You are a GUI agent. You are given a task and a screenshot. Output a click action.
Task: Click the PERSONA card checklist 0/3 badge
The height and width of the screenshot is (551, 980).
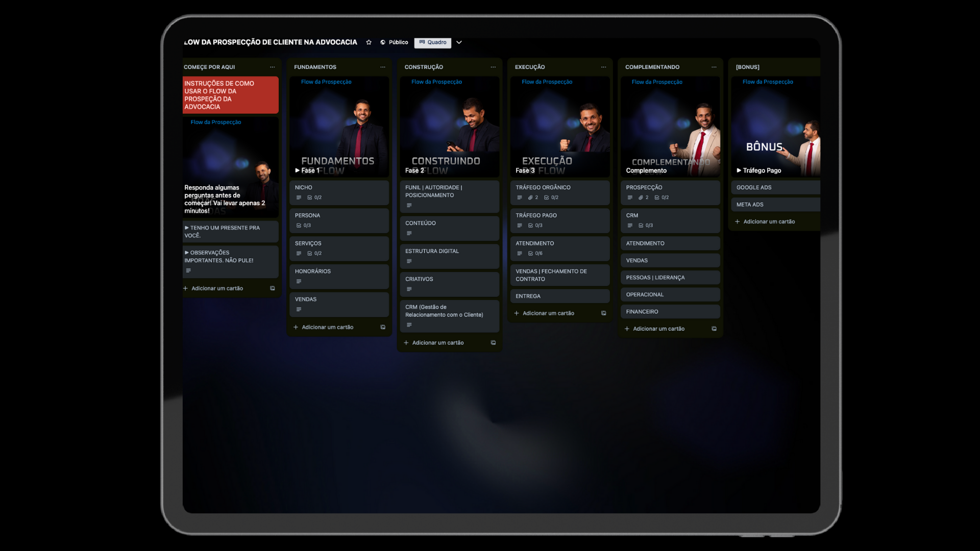point(304,226)
